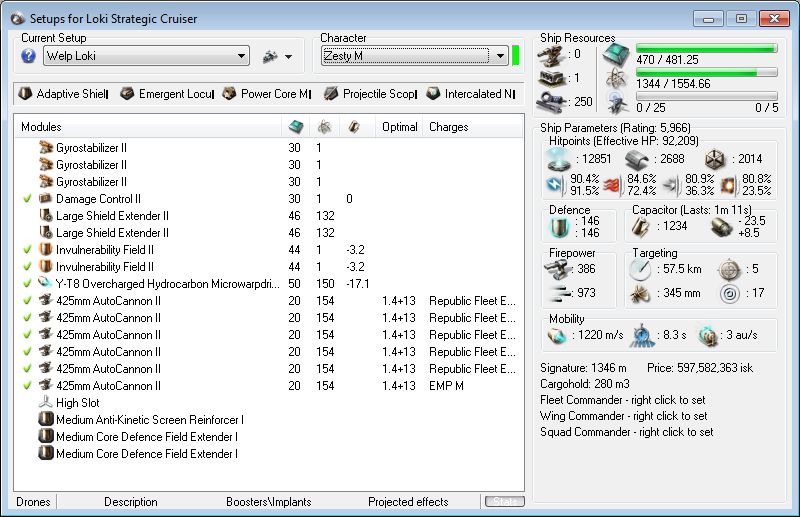Click the Stats button at the bottom
800x517 pixels.
pyautogui.click(x=505, y=501)
